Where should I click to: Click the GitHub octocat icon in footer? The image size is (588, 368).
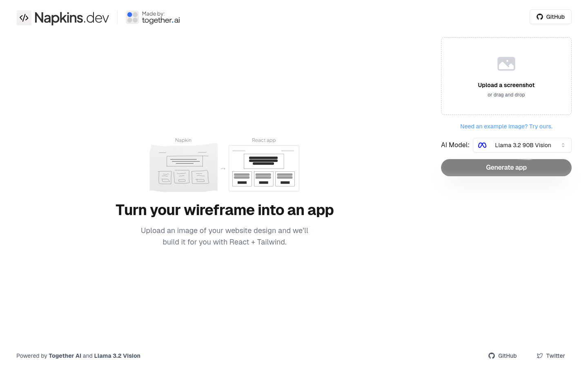[x=492, y=356]
